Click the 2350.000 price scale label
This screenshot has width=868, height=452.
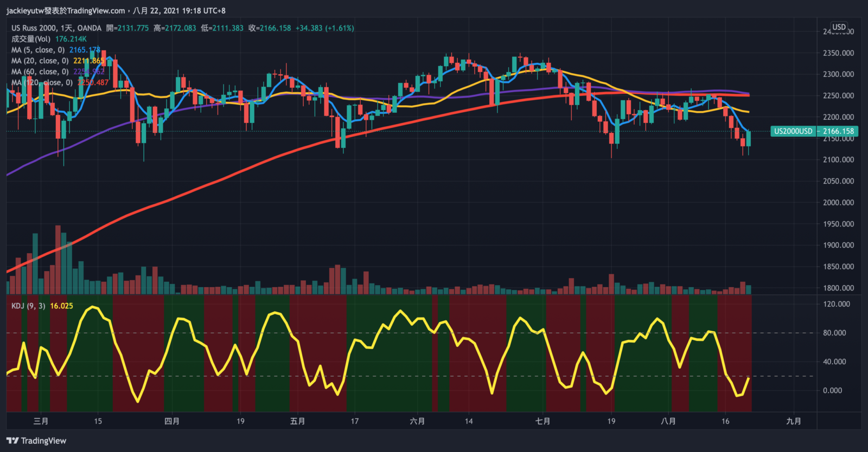pos(838,53)
